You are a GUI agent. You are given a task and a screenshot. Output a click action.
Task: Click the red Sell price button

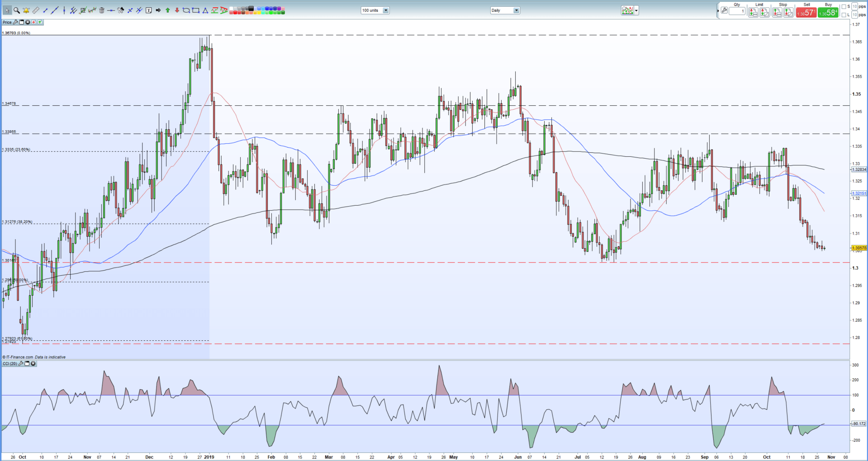[806, 12]
